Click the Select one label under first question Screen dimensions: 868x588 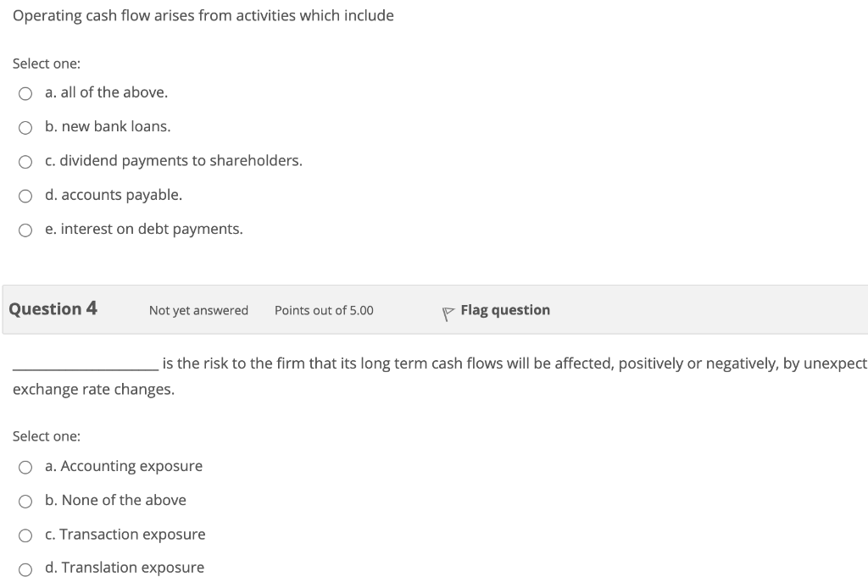47,64
